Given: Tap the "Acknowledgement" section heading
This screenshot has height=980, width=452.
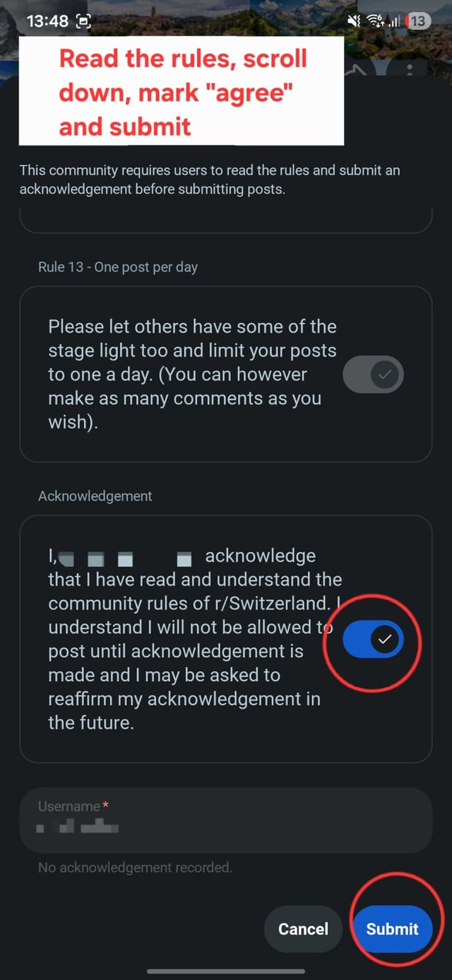Looking at the screenshot, I should click(x=95, y=496).
